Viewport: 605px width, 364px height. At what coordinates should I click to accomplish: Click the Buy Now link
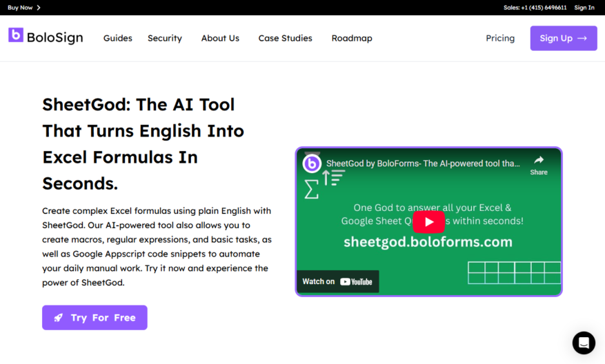pyautogui.click(x=20, y=8)
